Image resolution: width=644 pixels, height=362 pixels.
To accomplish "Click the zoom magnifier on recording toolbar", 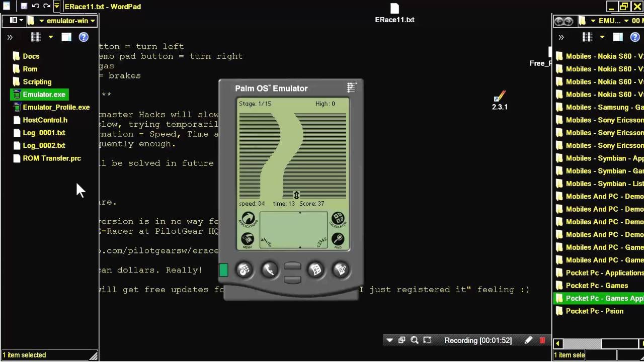I will (415, 340).
